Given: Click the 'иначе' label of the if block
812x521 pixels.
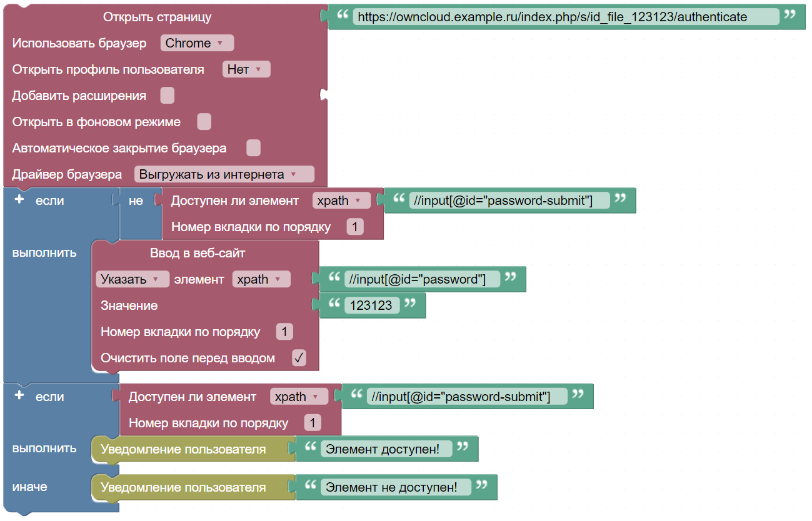Looking at the screenshot, I should point(30,487).
